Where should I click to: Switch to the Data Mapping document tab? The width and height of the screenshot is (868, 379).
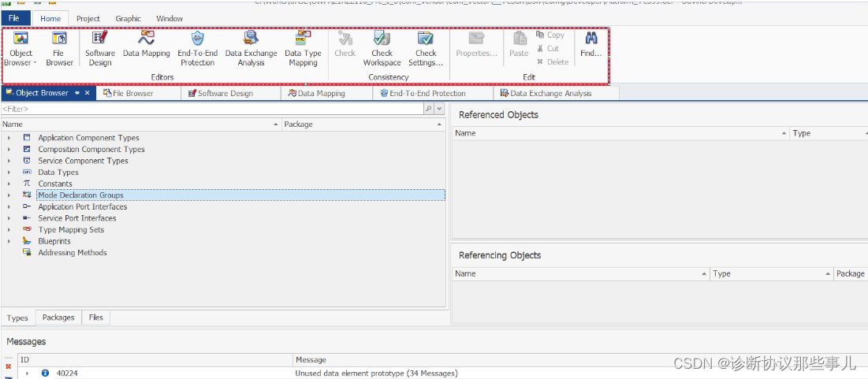326,93
